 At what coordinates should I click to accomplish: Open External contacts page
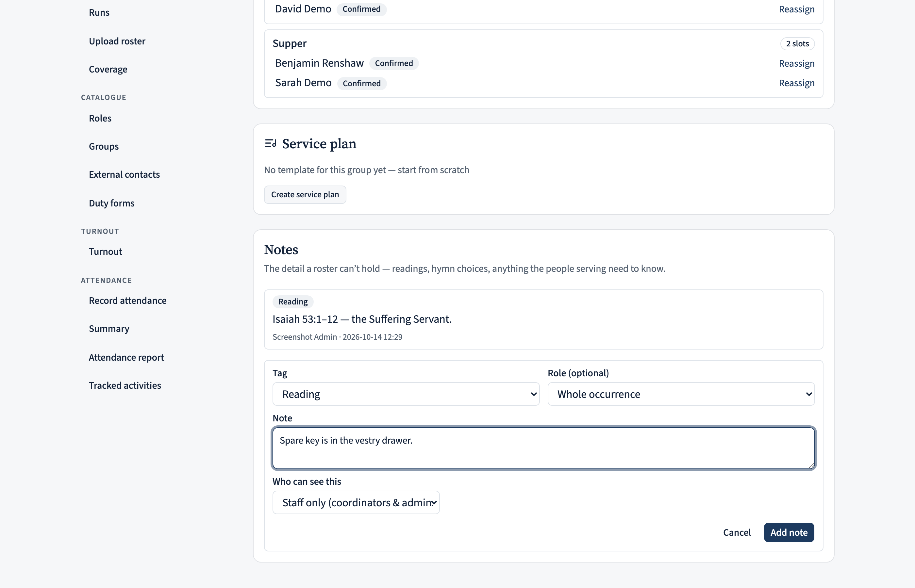tap(124, 174)
